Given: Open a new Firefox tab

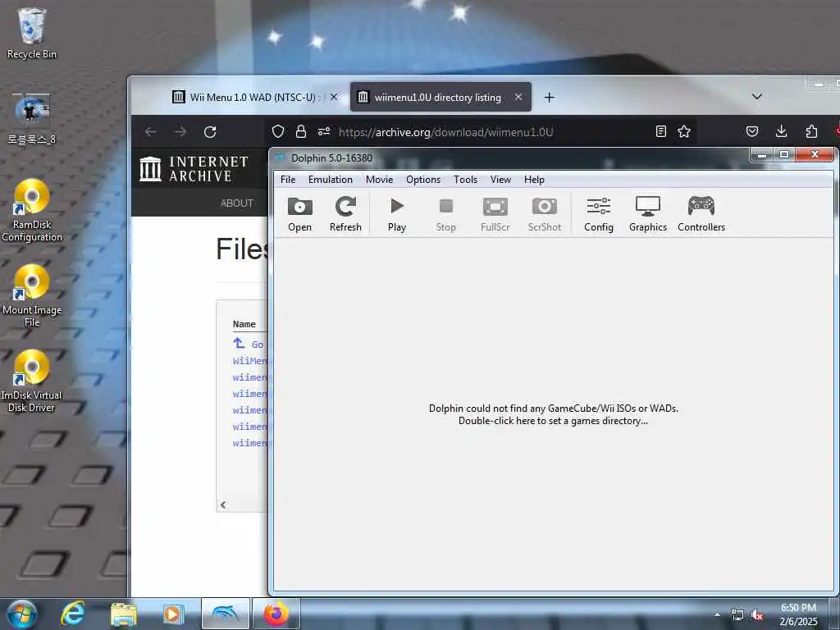Looking at the screenshot, I should pyautogui.click(x=549, y=97).
